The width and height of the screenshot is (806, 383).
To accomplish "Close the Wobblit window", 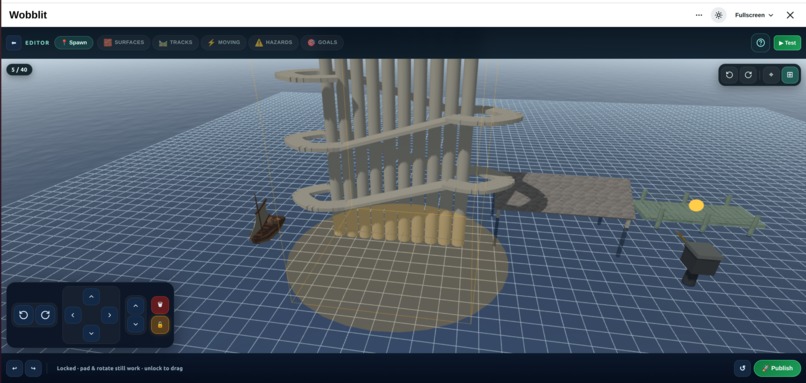I will click(x=790, y=15).
